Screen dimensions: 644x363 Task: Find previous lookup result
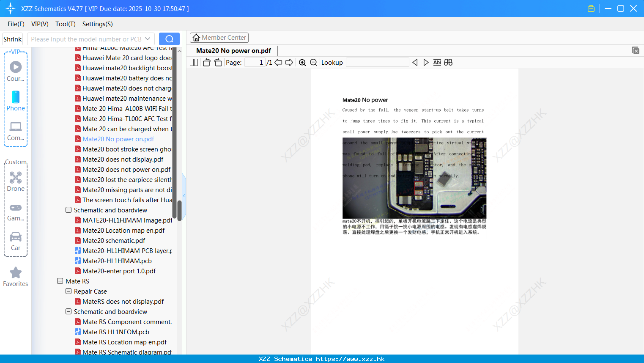(415, 63)
